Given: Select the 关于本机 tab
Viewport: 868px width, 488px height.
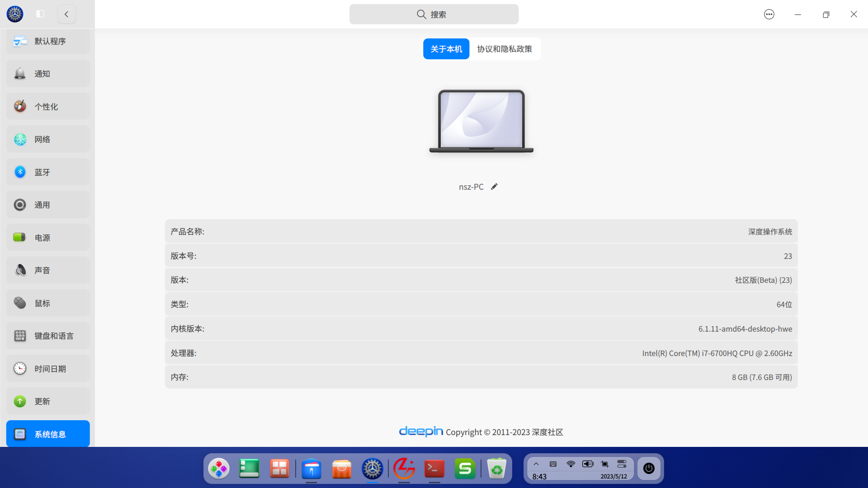Looking at the screenshot, I should (446, 49).
